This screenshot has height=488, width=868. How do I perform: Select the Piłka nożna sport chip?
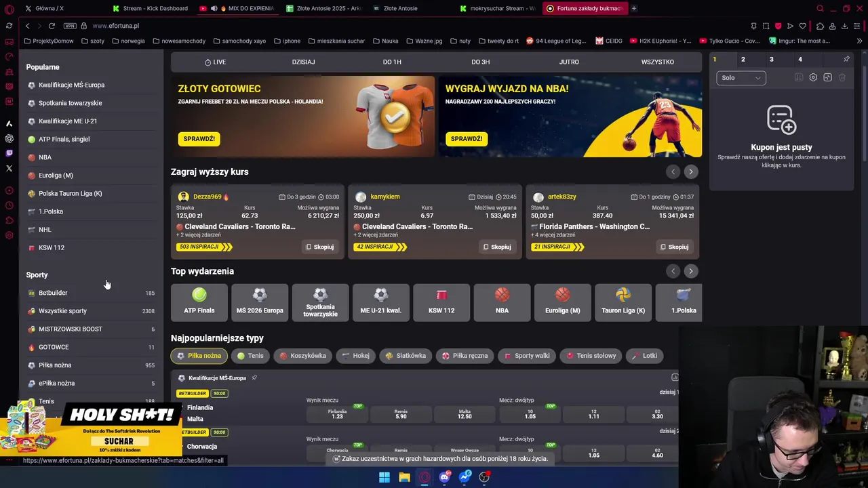(x=199, y=355)
